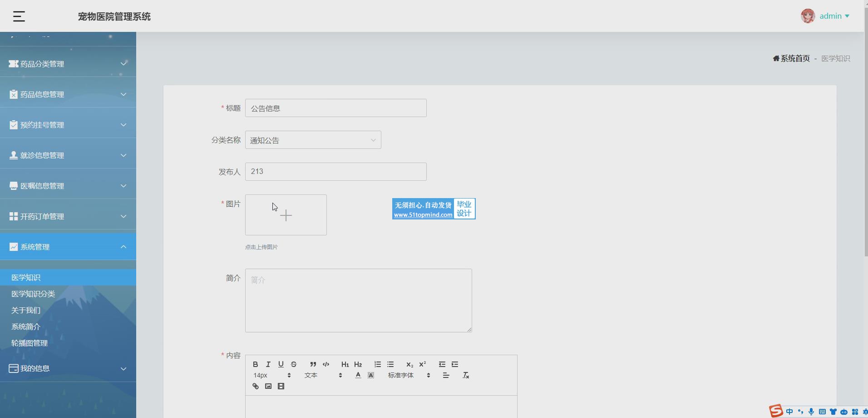Expand 我的信息 menu
This screenshot has width=868, height=418.
coord(68,368)
